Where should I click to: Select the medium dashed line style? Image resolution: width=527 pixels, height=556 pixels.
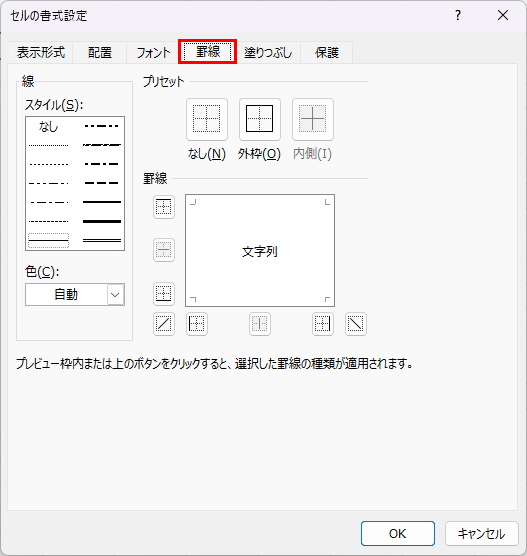[x=102, y=183]
